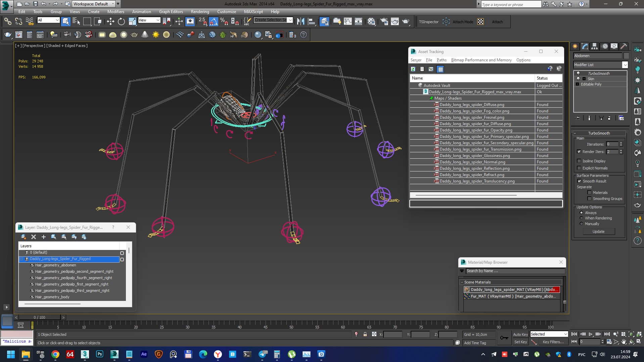
Task: Click the Set Key button
Action: click(520, 342)
